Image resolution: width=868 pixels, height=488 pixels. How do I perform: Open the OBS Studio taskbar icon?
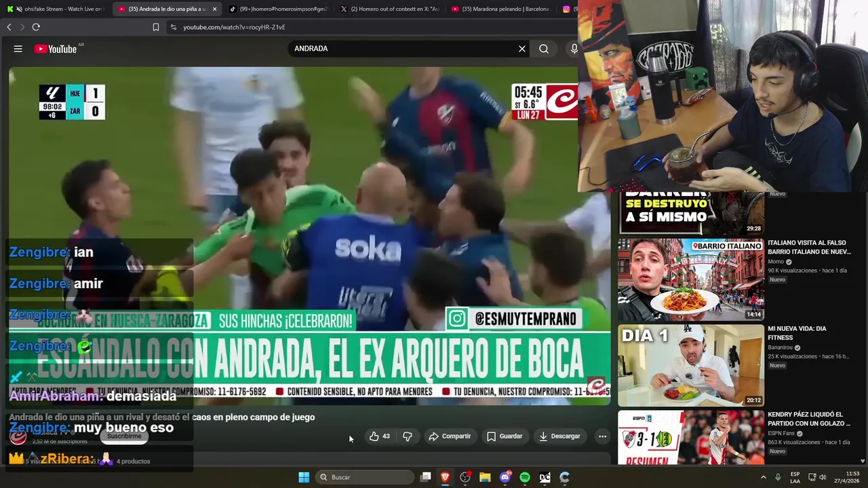(x=465, y=477)
